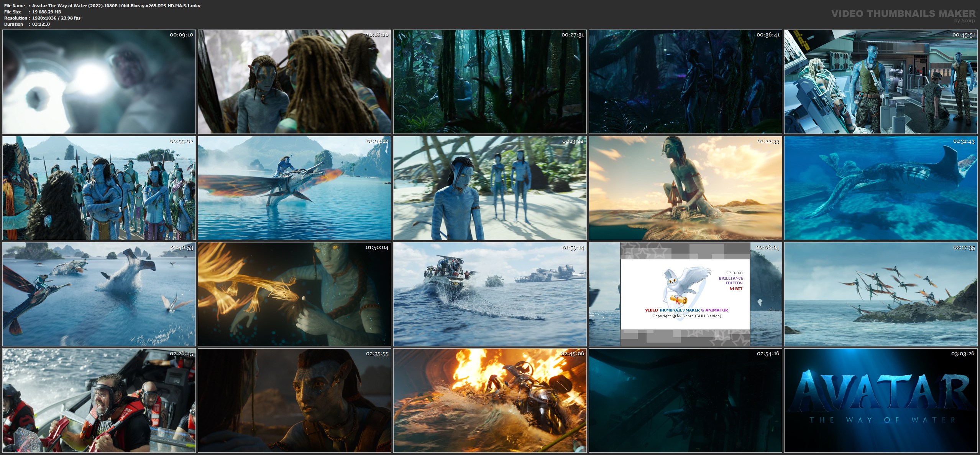Click the thumbnail timestamped 00:09:10

pyautogui.click(x=99, y=82)
